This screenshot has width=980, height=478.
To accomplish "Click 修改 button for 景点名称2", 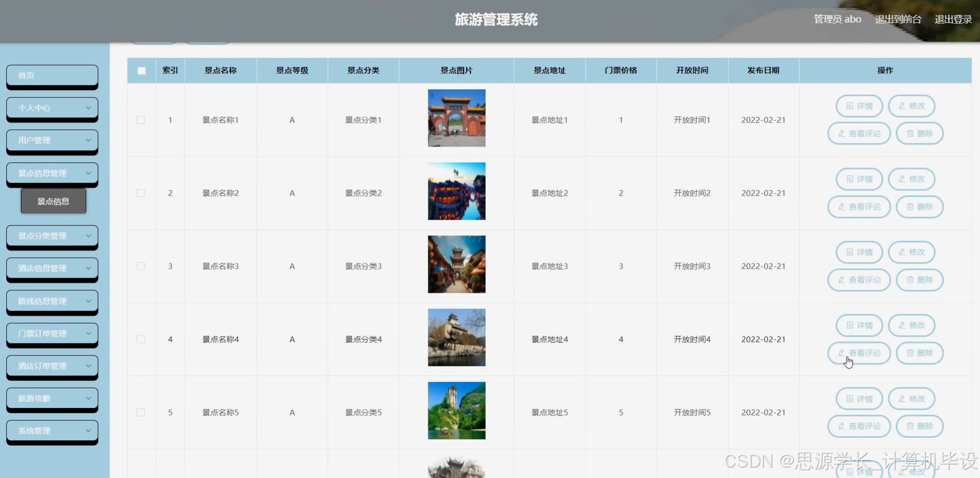I will coord(911,179).
